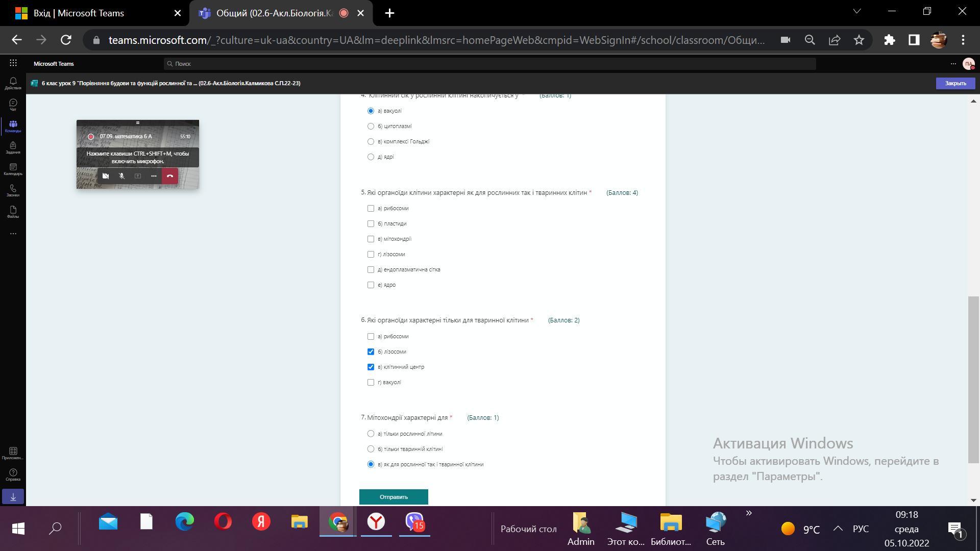This screenshot has height=551, width=980.
Task: Switch to the 'Вхід | Microsoft Teams' browser tab
Action: 79,13
